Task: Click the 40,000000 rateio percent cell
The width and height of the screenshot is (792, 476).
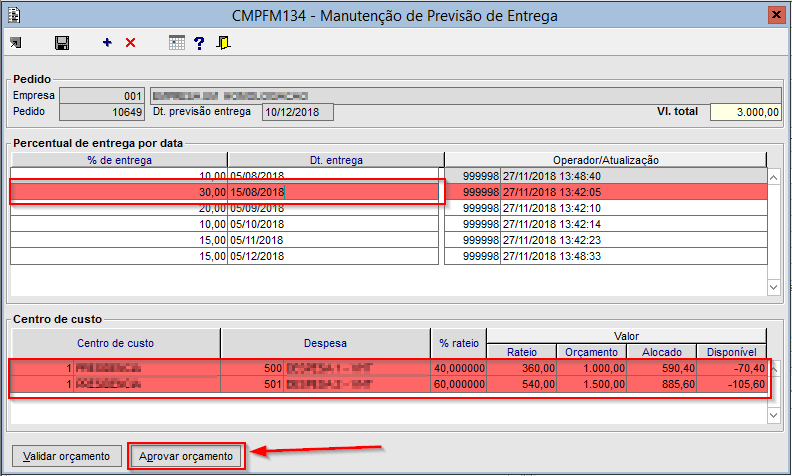Action: [x=459, y=368]
